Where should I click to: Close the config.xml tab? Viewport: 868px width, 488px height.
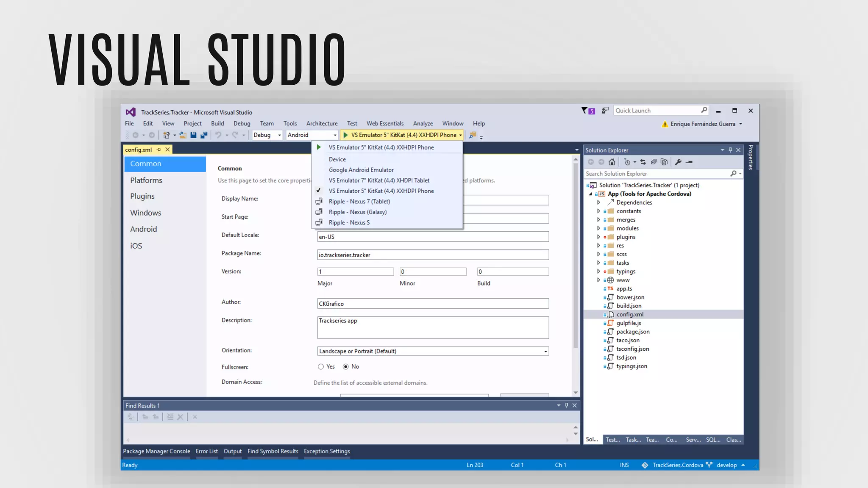(167, 150)
